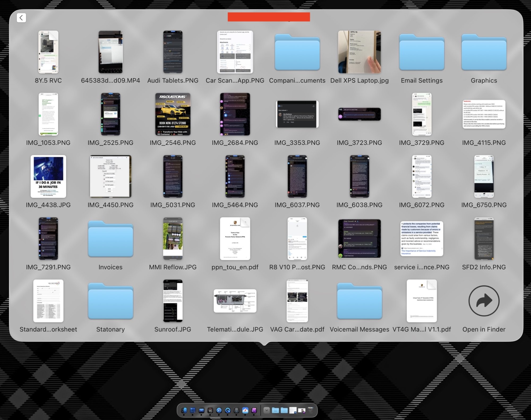Open the IMG_2546.PNG RS Customs image
The height and width of the screenshot is (420, 531).
tap(173, 114)
